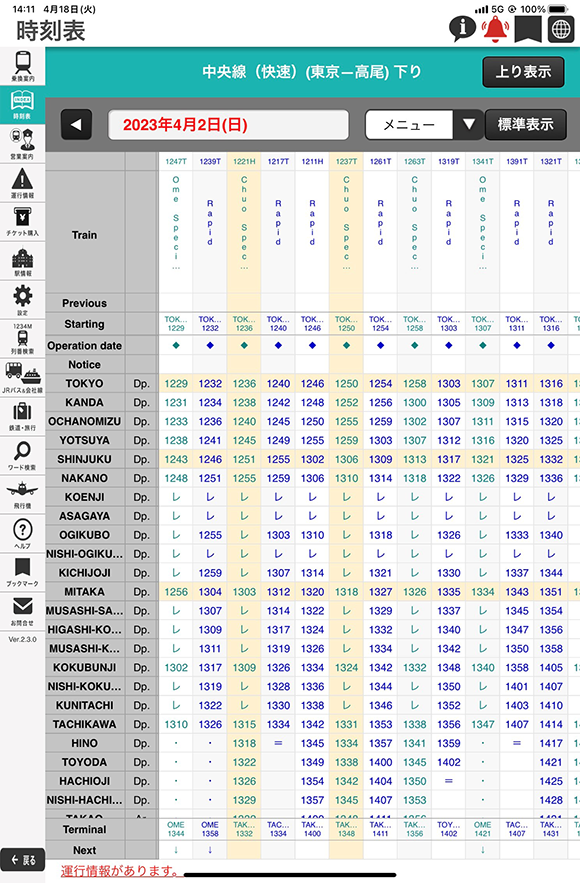Switch to 上り表示 inbound view

click(523, 72)
